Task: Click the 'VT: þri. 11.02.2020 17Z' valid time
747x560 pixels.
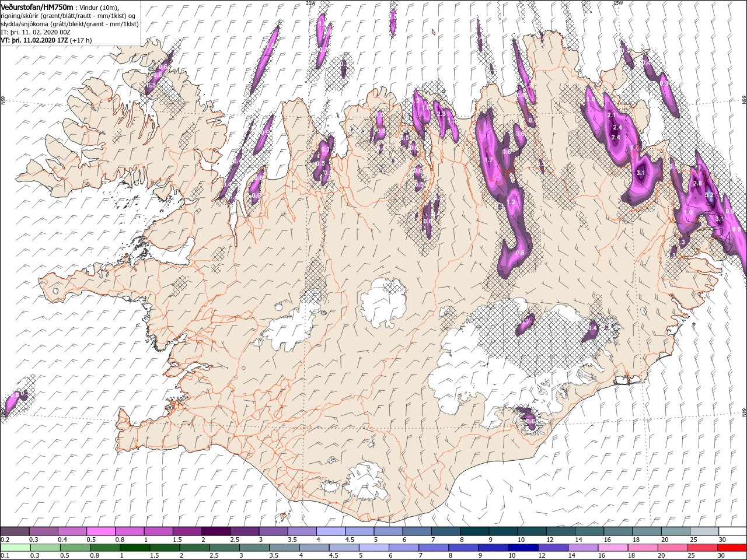Action: click(34, 40)
